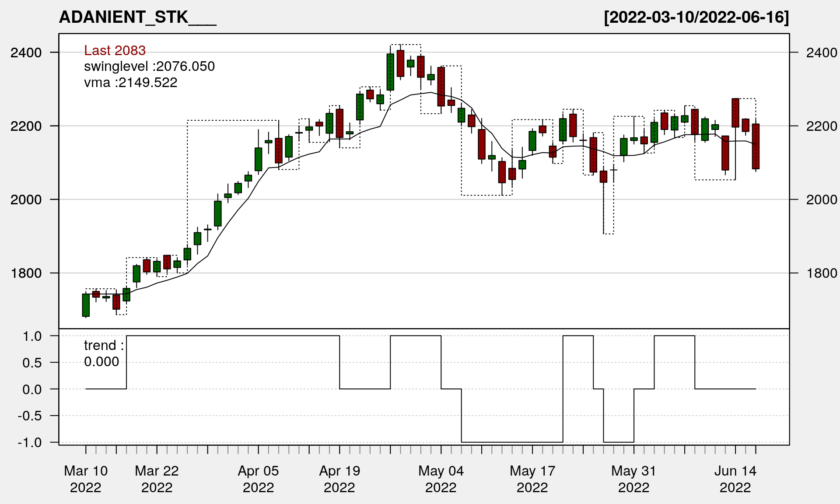
Task: Click the vma 2149.522 readout
Action: (130, 83)
